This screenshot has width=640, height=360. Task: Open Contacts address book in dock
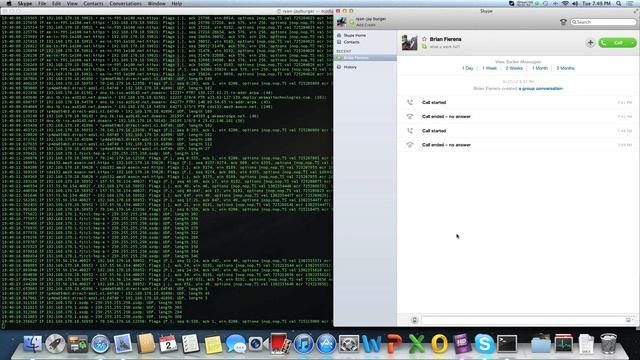[x=145, y=344]
